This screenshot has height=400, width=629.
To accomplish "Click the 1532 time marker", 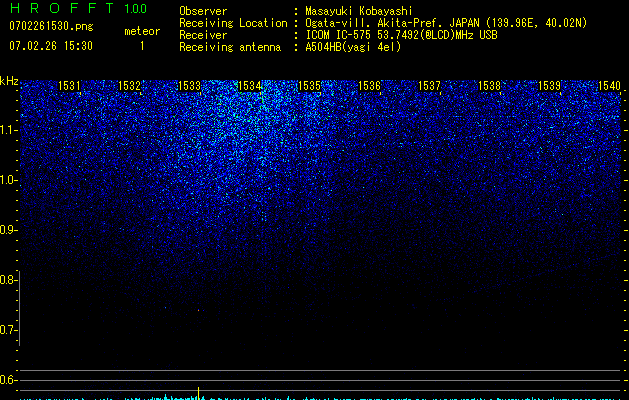I will tap(129, 86).
